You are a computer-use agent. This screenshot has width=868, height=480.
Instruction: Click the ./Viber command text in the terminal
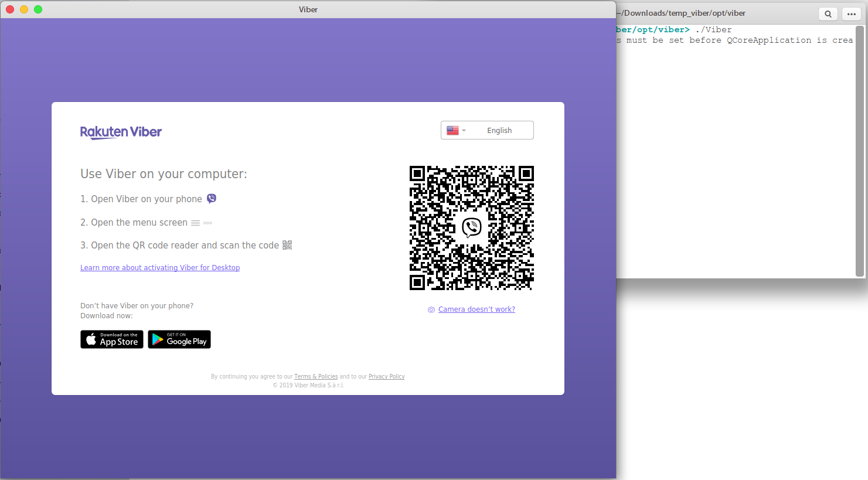(x=713, y=30)
